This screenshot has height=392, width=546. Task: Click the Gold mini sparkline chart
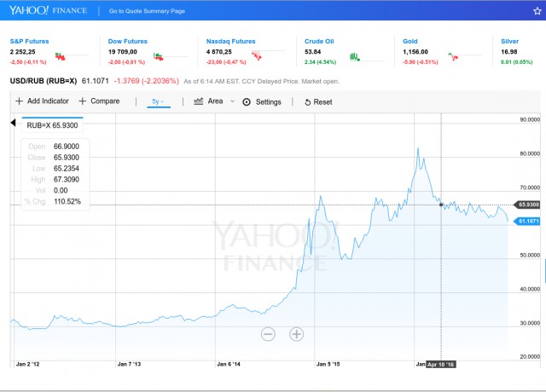(x=465, y=56)
